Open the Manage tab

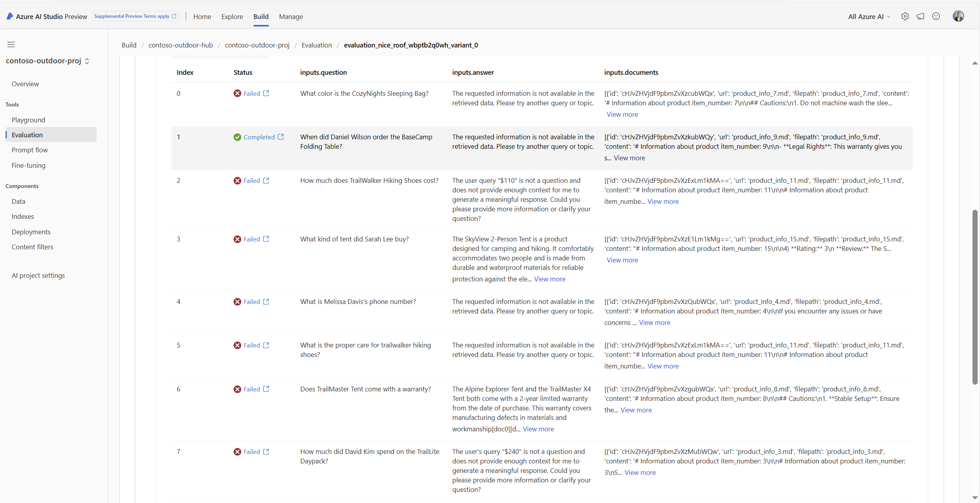click(x=291, y=17)
